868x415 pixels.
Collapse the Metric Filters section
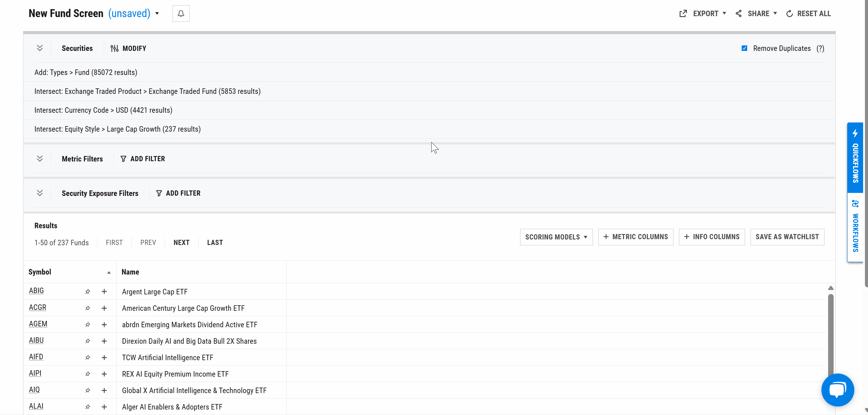pyautogui.click(x=40, y=158)
